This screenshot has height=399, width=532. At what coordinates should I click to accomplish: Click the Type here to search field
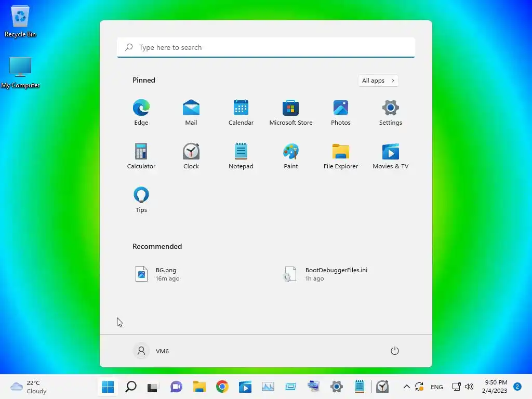click(266, 47)
